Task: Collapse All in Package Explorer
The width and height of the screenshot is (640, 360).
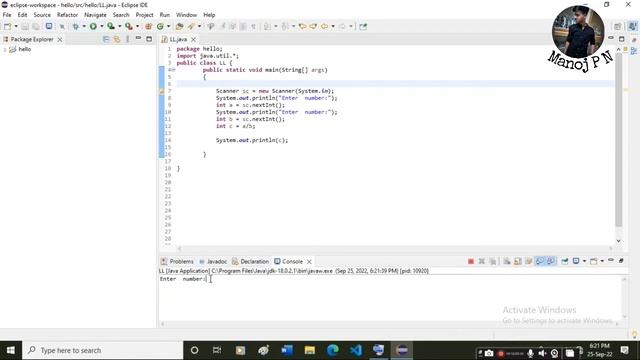Action: [x=106, y=39]
